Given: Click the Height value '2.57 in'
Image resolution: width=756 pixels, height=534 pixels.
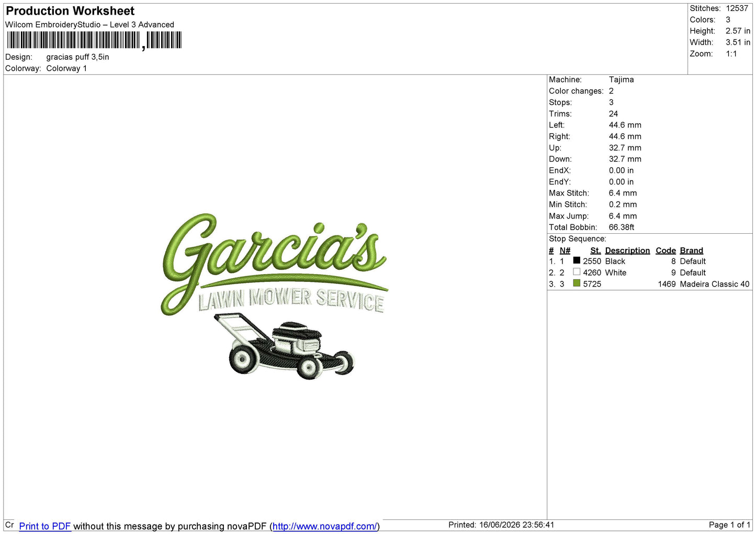Looking at the screenshot, I should [738, 31].
